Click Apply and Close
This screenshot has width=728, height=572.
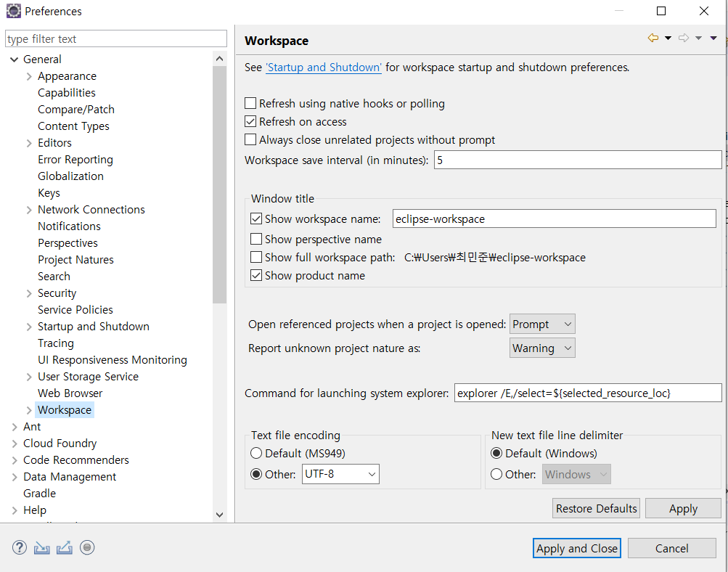point(576,548)
